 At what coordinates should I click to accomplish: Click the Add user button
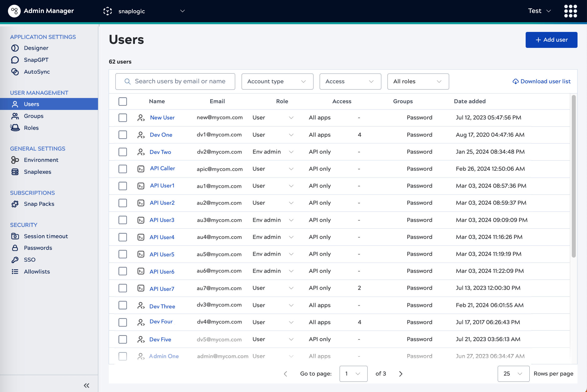tap(551, 40)
